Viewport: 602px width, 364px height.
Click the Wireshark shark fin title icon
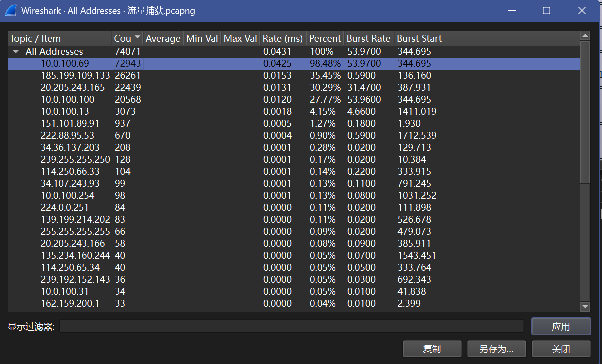click(11, 11)
